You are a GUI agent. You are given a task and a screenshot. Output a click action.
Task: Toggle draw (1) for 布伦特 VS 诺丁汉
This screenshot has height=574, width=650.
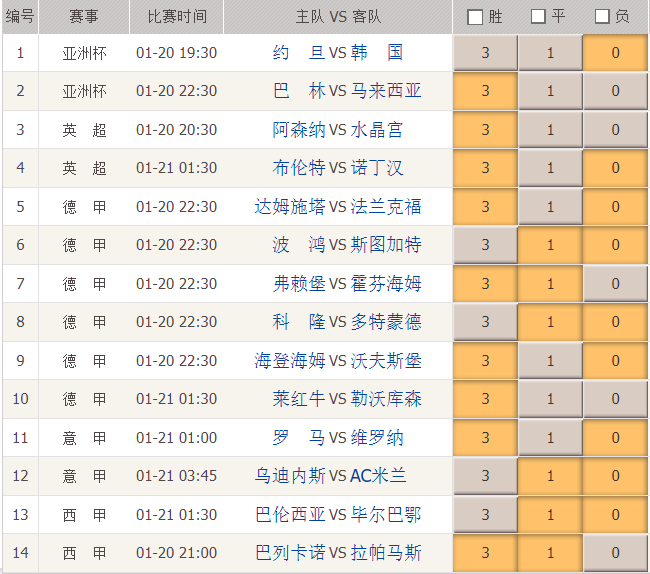(551, 168)
